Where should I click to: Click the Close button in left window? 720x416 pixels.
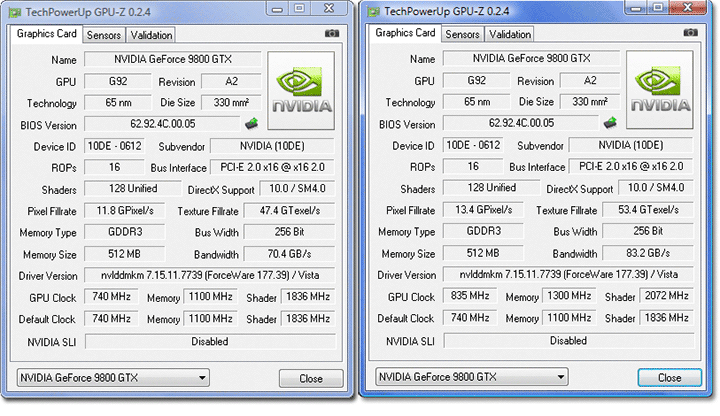tap(311, 379)
